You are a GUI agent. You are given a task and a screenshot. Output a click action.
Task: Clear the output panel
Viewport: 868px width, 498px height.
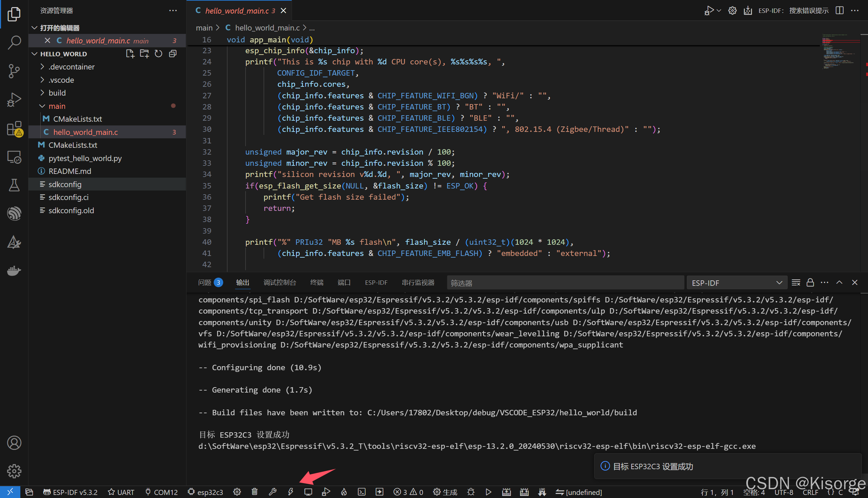pos(796,282)
